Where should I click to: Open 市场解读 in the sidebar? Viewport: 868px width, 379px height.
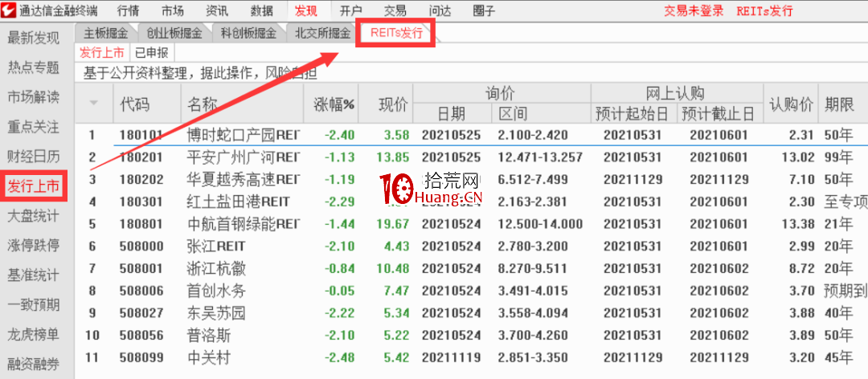tap(33, 97)
